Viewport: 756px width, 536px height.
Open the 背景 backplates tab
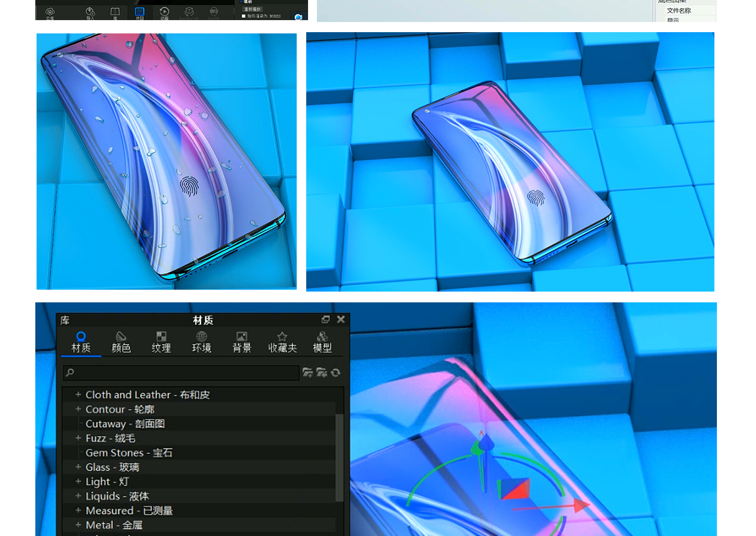click(242, 342)
